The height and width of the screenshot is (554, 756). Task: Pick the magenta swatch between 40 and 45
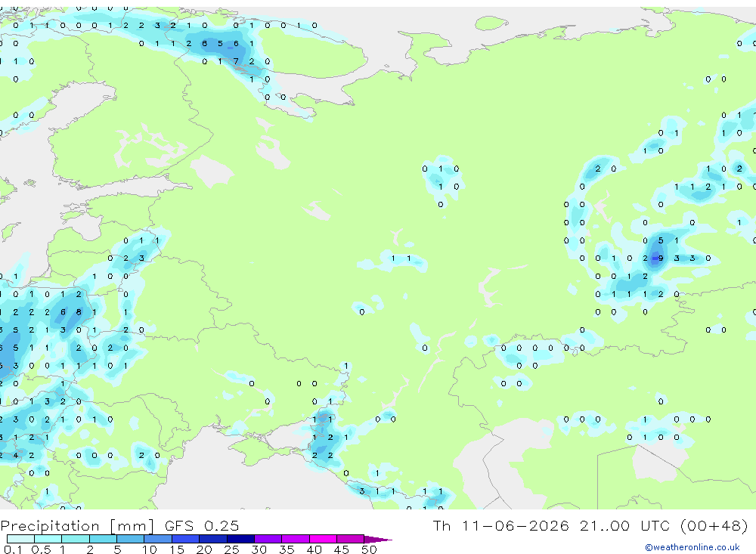pos(323,539)
